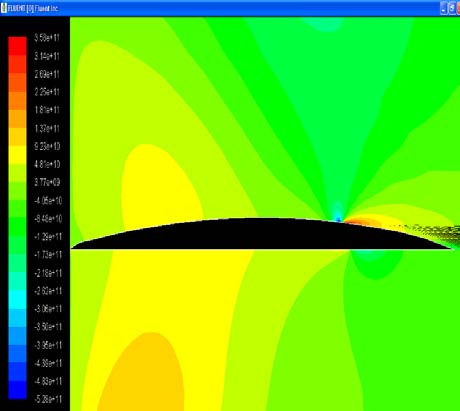Click the -1.73e+11 legend value label
Screen dimensions: 460x411
pos(48,255)
